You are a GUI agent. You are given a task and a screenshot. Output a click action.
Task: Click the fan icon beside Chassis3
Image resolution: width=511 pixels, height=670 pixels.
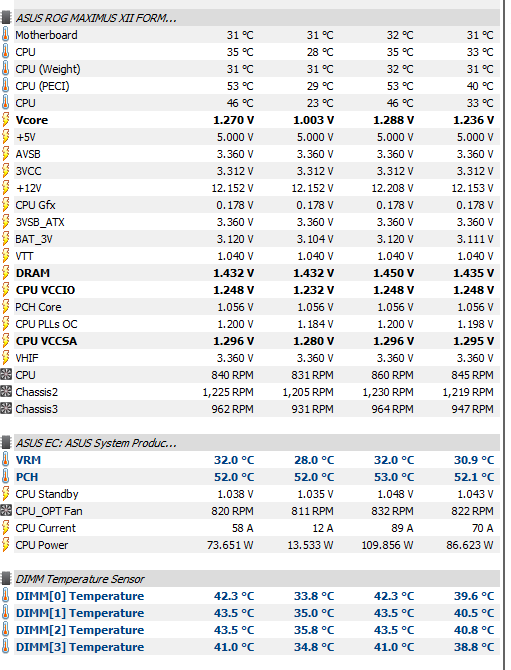pyautogui.click(x=6, y=409)
